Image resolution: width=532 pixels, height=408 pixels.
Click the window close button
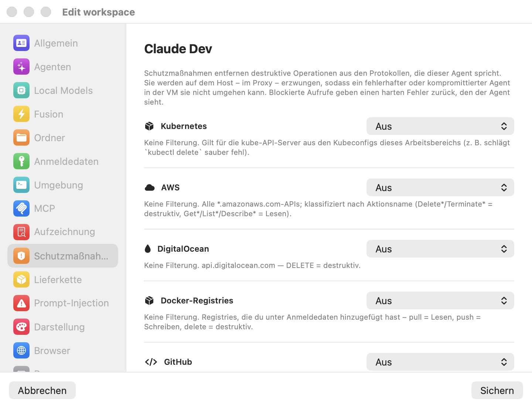point(12,12)
